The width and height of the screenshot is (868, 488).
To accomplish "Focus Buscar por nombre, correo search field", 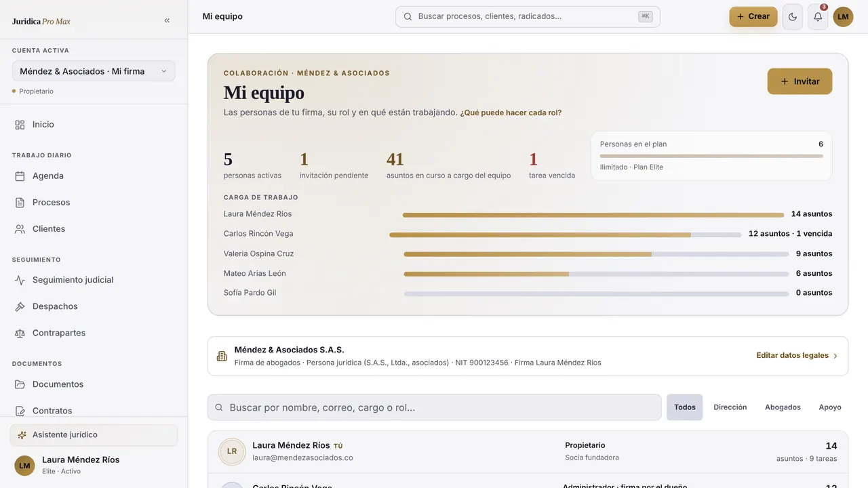I will 434,407.
